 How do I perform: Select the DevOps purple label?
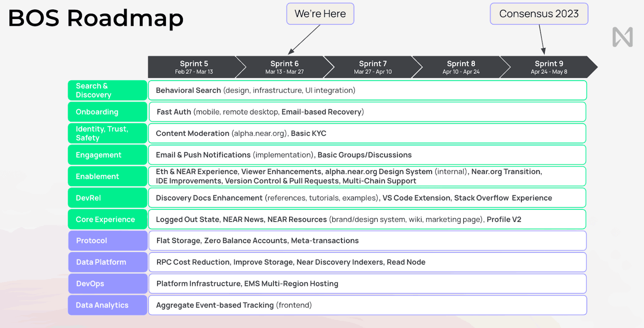click(108, 284)
